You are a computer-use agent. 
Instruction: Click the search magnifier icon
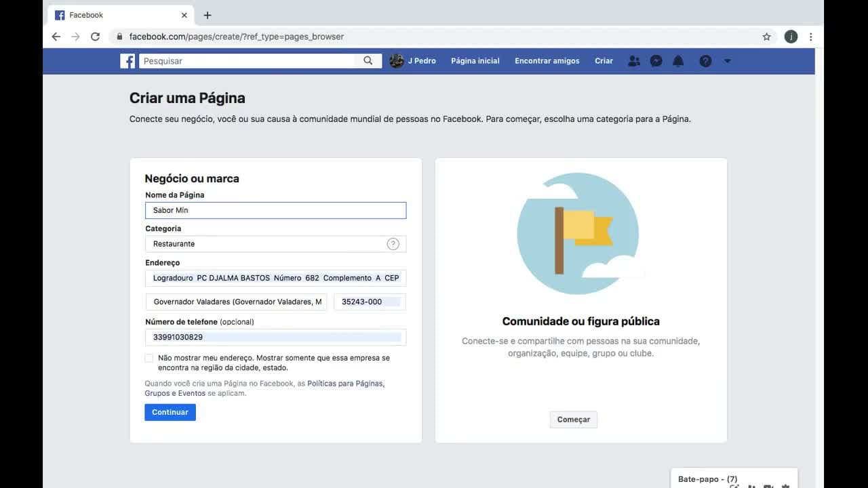click(x=368, y=61)
